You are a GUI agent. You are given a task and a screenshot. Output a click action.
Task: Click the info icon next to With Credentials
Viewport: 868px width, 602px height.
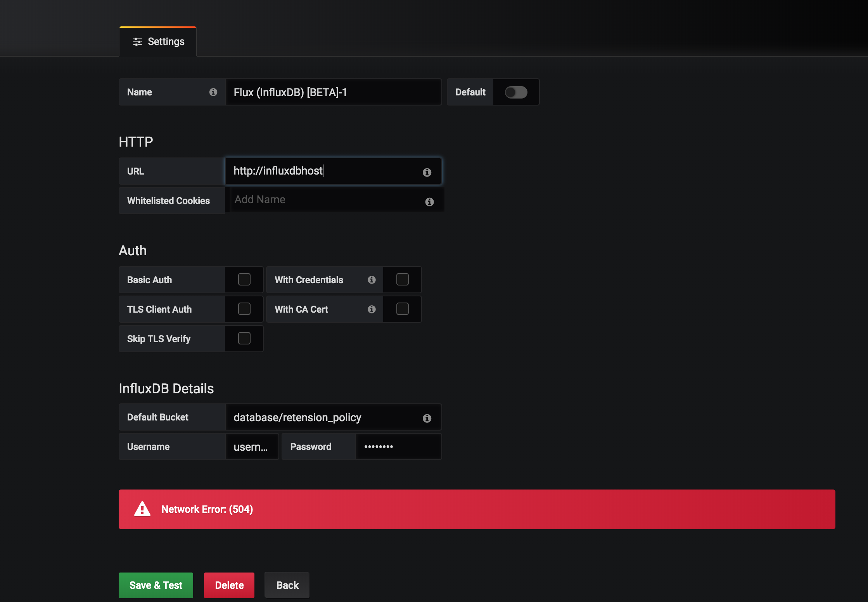(371, 279)
